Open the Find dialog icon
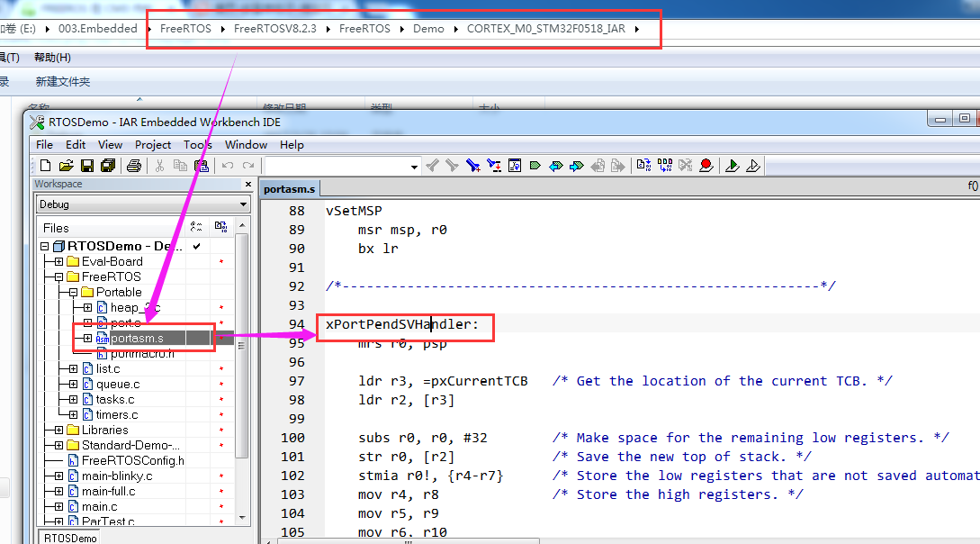This screenshot has width=980, height=544. 473,166
